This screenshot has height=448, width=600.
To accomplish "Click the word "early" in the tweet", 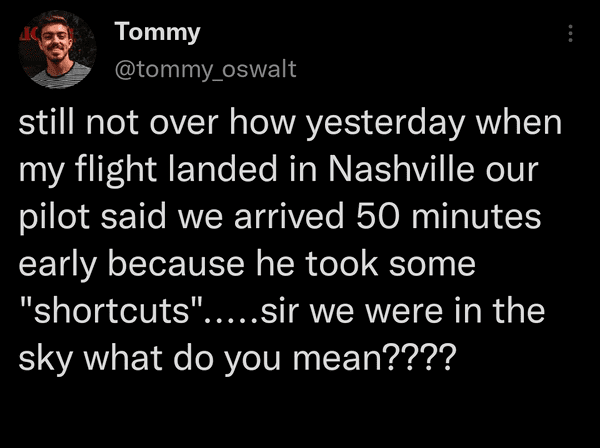I will (x=58, y=264).
